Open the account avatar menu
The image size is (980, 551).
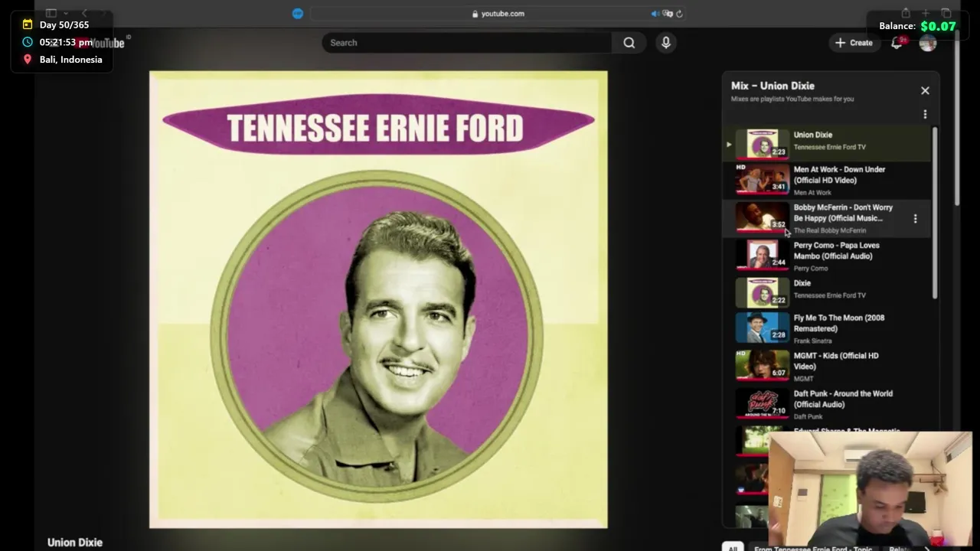928,43
